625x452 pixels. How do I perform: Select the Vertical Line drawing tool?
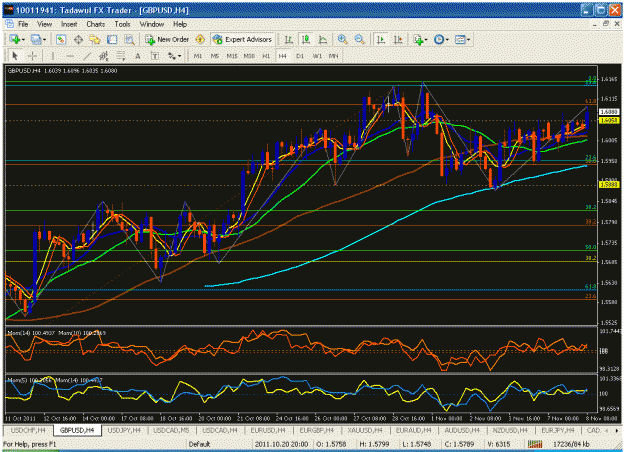(53, 56)
